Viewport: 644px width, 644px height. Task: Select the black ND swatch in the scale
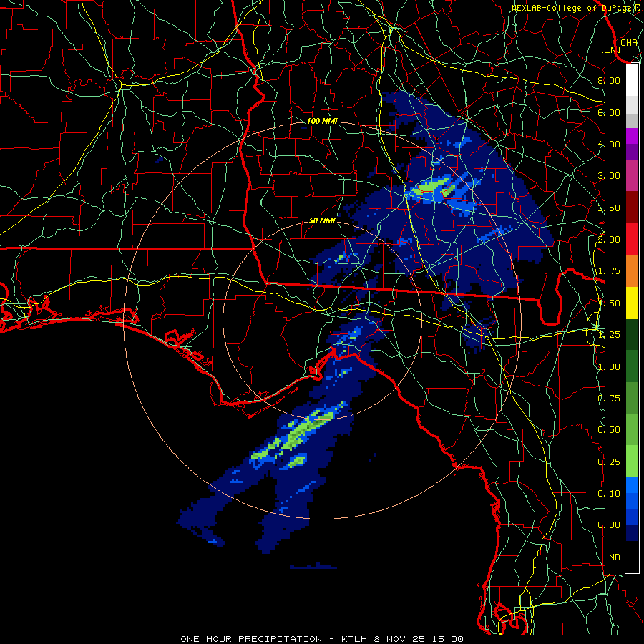coord(632,557)
